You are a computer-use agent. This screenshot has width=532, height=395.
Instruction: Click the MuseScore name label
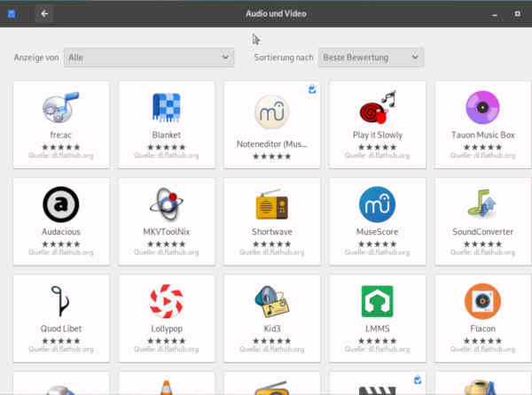click(x=378, y=232)
